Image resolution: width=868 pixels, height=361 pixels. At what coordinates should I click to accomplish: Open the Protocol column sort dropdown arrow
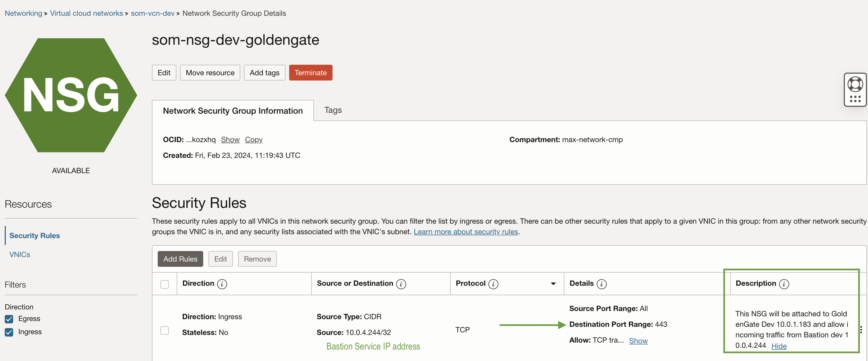553,284
